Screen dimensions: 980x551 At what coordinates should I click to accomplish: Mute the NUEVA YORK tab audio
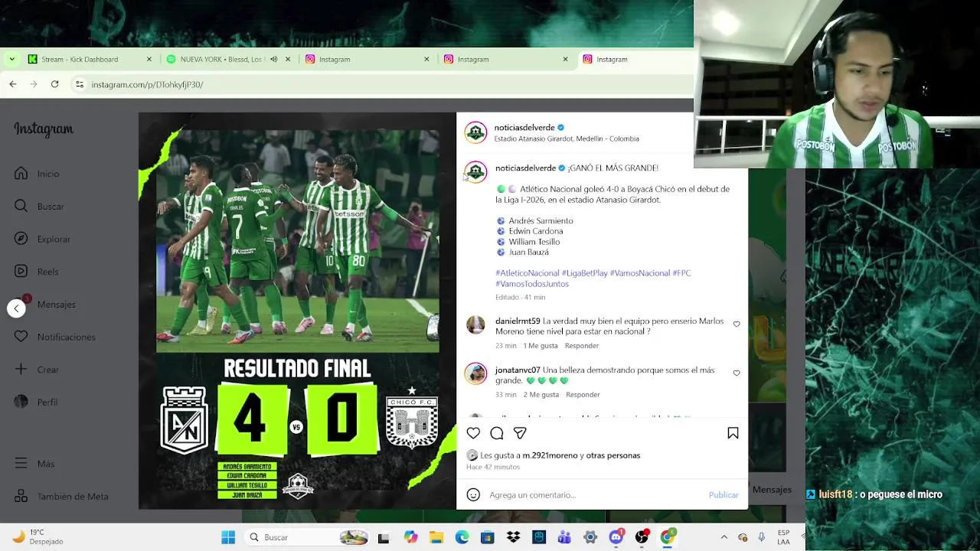(273, 59)
